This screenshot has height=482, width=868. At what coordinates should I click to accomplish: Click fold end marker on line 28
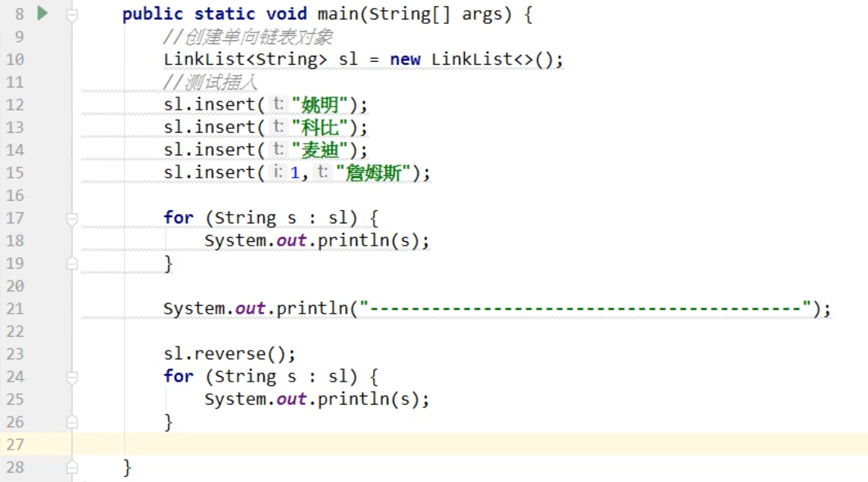pyautogui.click(x=72, y=467)
